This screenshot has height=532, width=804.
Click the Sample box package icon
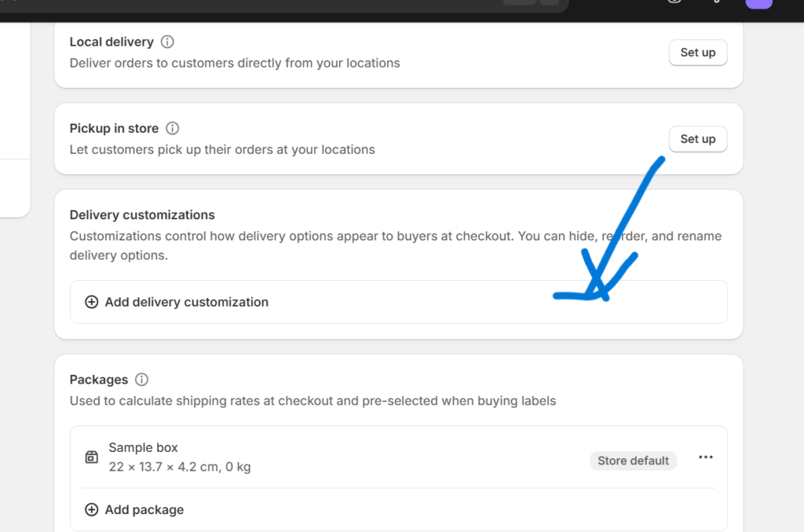(x=92, y=457)
